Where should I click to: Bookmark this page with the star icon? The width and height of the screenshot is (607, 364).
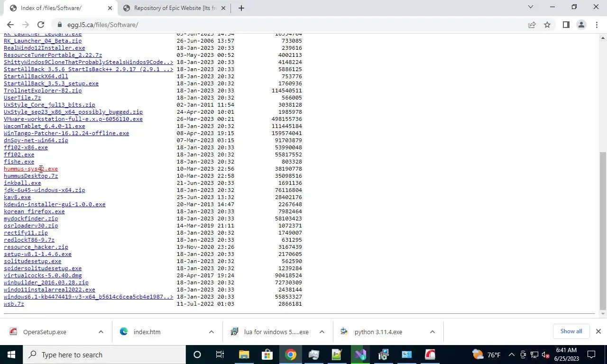pos(547,25)
